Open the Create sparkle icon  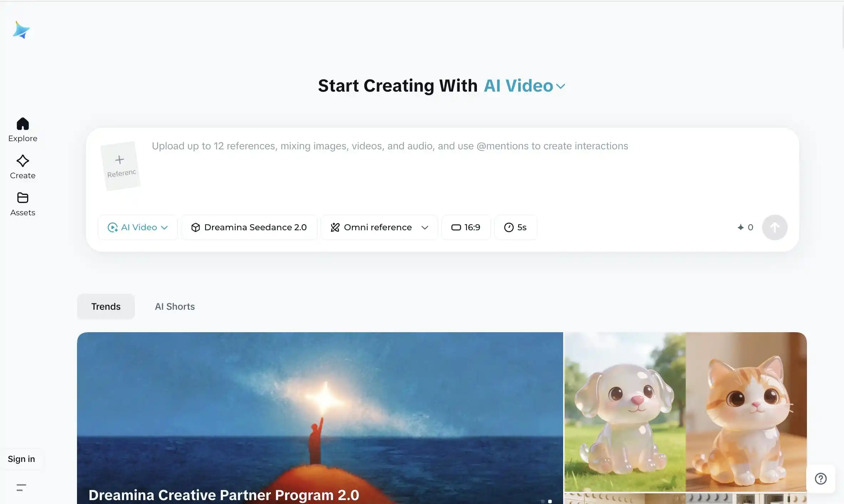22,161
